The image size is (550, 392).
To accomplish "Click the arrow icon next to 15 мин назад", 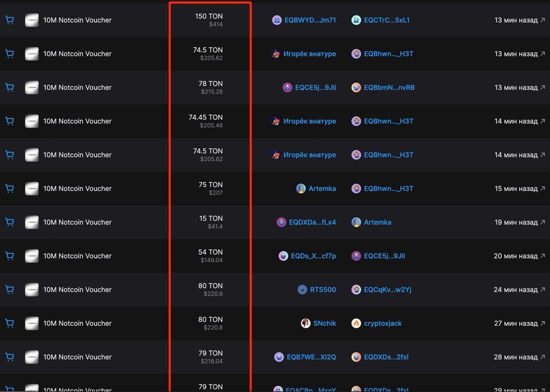I will (x=543, y=189).
